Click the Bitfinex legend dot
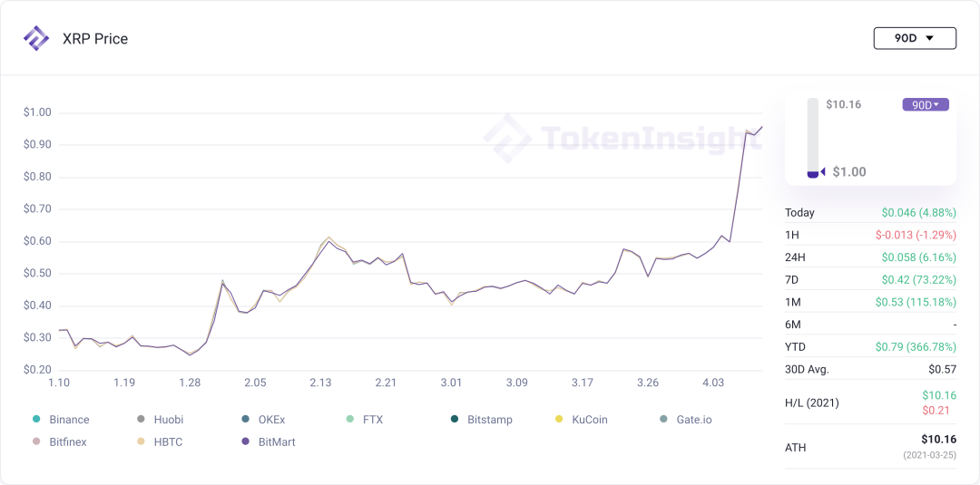 [36, 442]
